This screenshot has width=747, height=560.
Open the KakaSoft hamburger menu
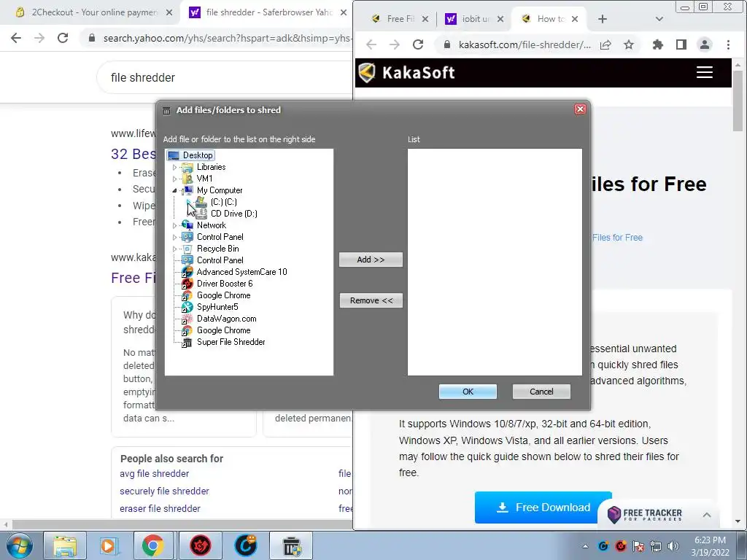[704, 72]
